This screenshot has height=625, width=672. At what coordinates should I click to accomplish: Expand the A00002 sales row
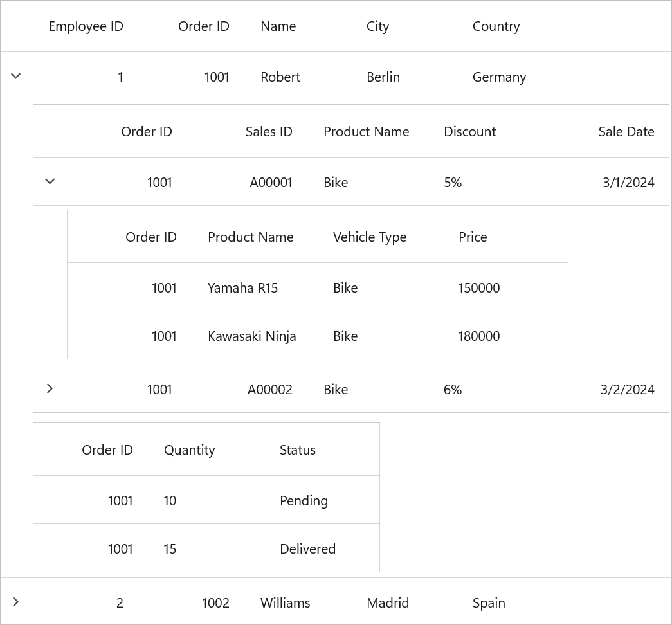[50, 389]
